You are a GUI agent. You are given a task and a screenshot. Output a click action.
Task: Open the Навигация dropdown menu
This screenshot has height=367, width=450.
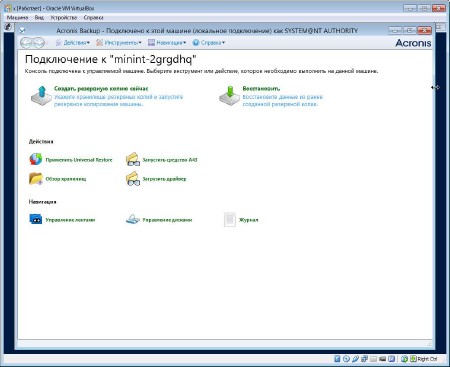[x=171, y=43]
